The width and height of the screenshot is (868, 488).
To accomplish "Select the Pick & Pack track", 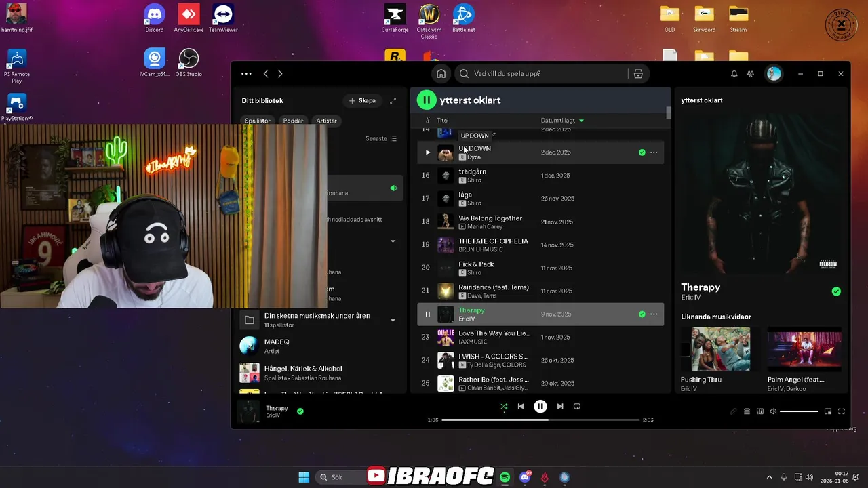I will point(540,268).
